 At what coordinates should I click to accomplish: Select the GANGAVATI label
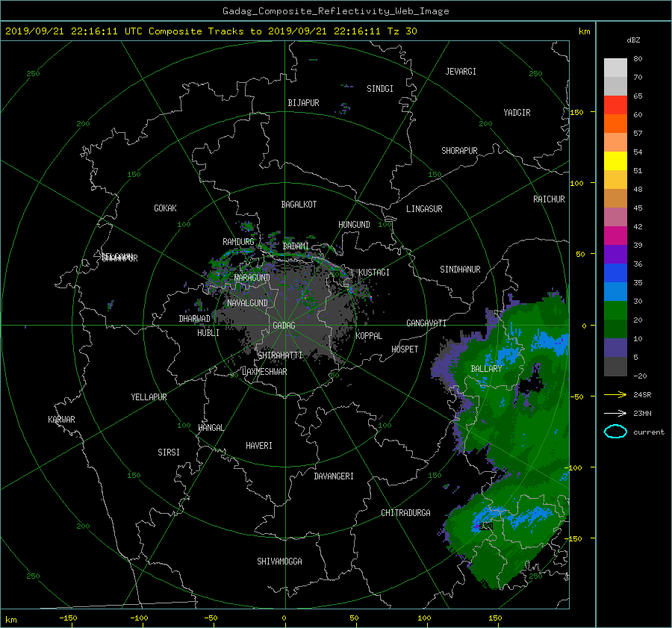[426, 323]
